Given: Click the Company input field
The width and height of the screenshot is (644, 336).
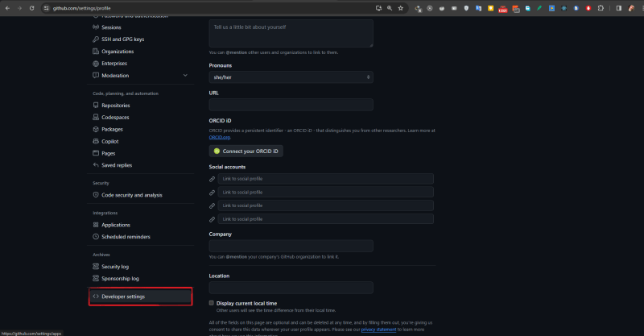Looking at the screenshot, I should tap(291, 246).
